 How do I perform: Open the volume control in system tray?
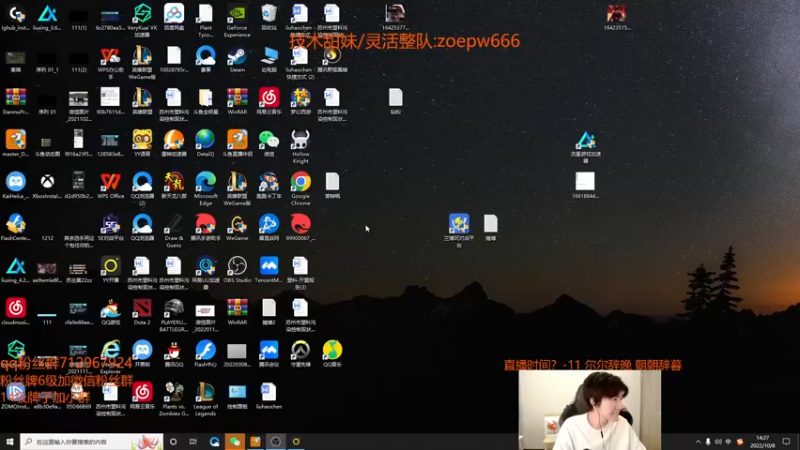click(718, 442)
